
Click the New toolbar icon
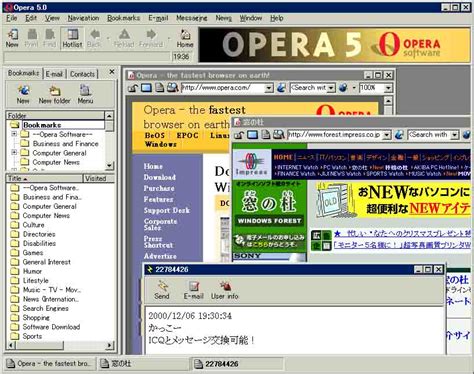[x=12, y=38]
